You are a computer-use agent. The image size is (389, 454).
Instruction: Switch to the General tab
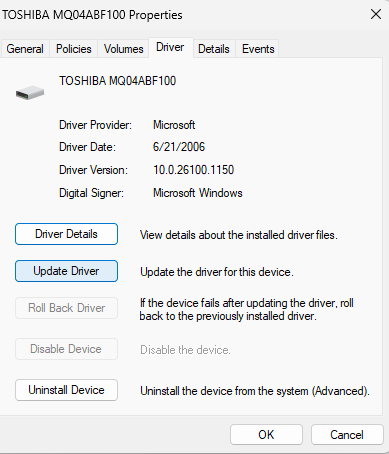25,49
